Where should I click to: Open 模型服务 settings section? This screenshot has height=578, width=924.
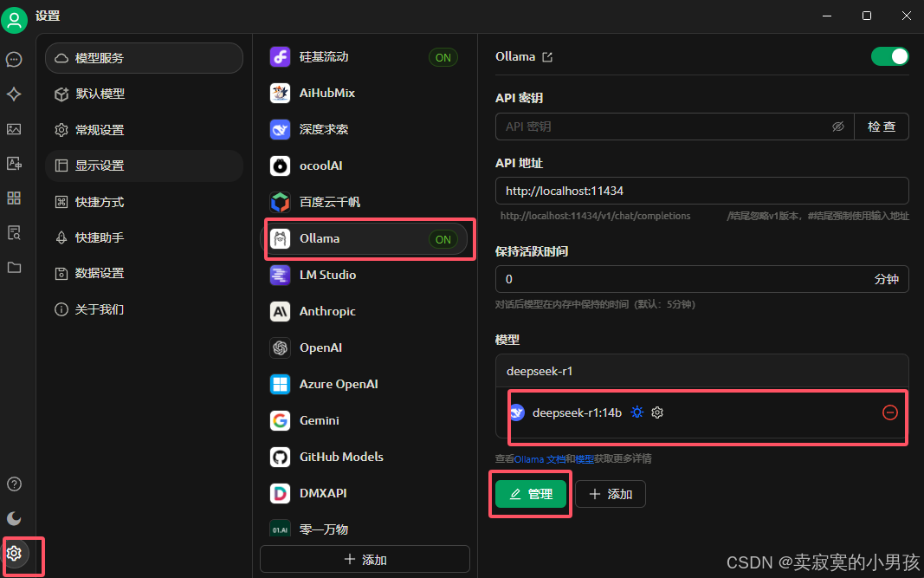pos(144,58)
